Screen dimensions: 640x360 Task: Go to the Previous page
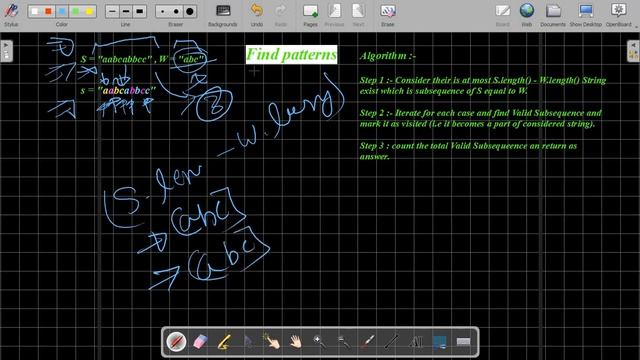(334, 15)
